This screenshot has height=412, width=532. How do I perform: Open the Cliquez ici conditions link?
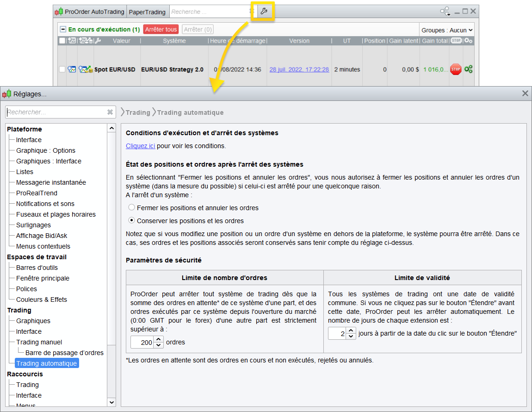(x=140, y=146)
